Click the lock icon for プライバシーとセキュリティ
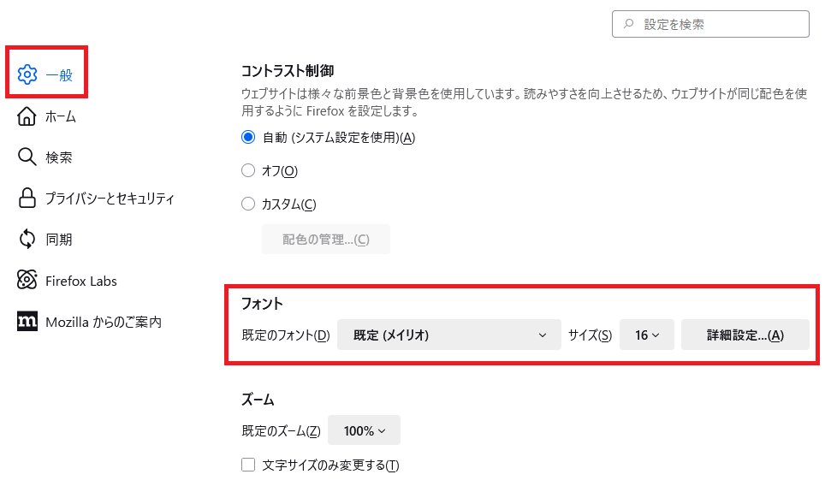 click(27, 198)
